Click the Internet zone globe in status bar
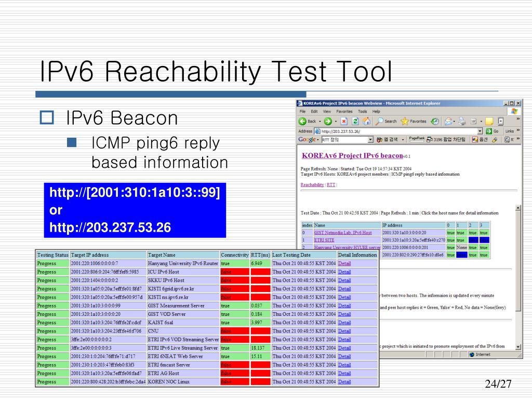532x399 pixels. [472, 354]
